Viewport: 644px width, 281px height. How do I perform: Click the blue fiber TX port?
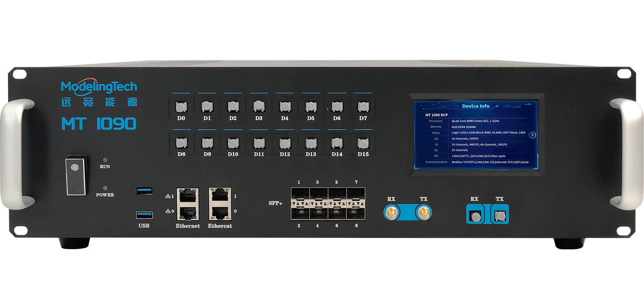click(x=499, y=215)
